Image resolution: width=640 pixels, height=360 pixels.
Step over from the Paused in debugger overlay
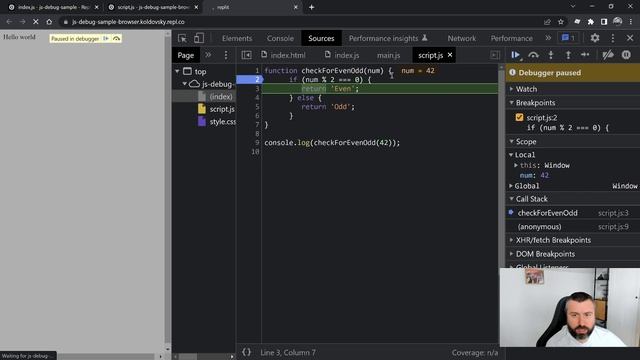[x=116, y=38]
